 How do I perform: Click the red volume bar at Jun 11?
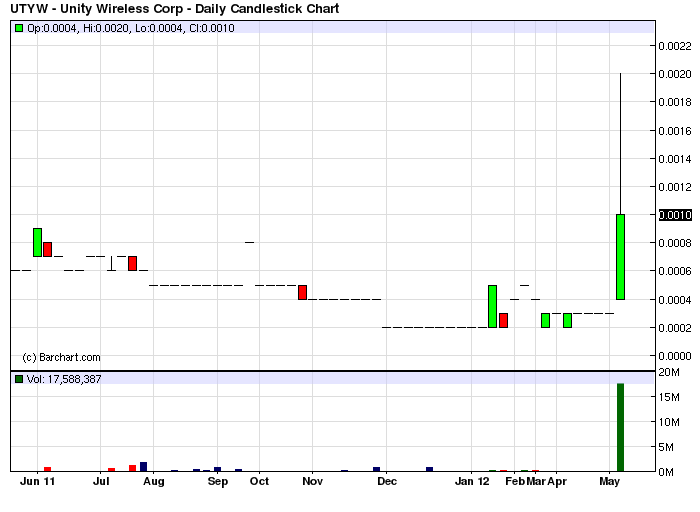point(47,469)
